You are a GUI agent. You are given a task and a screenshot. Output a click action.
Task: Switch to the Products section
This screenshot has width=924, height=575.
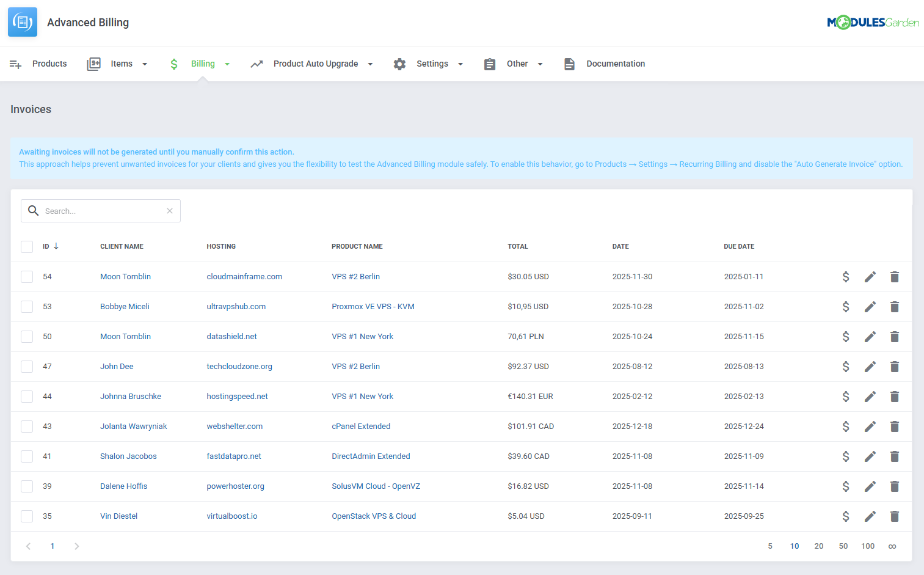[x=49, y=64]
